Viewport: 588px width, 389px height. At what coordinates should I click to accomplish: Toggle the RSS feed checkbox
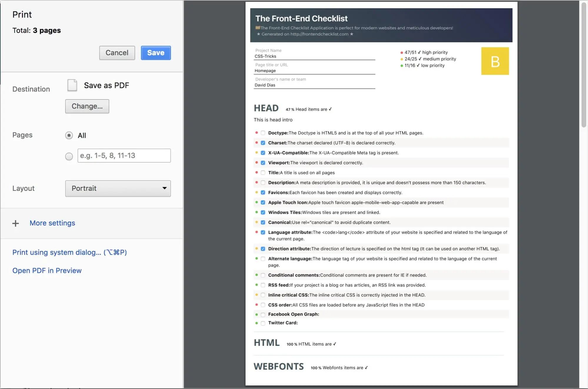tap(263, 285)
